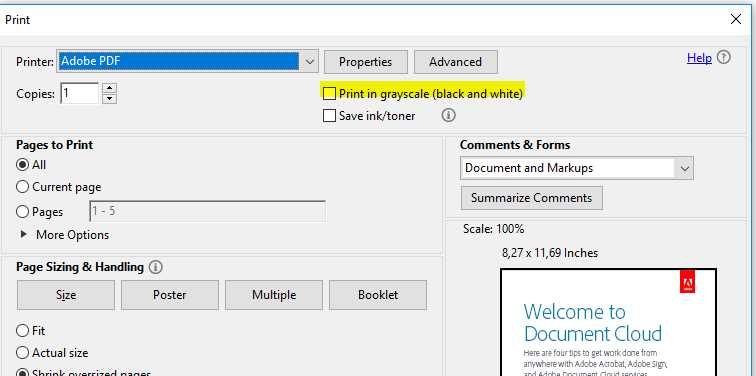
Task: Click the Print dialog title text
Action: (x=17, y=20)
